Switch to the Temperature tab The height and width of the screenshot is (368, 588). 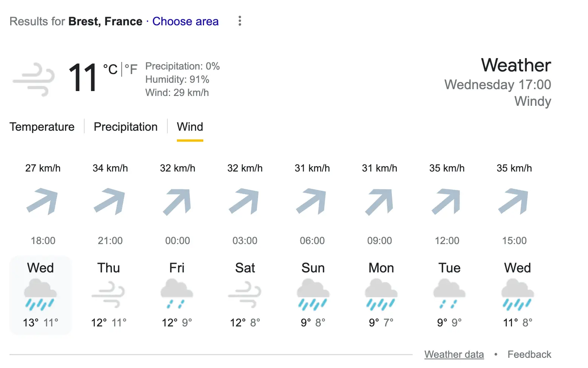42,127
